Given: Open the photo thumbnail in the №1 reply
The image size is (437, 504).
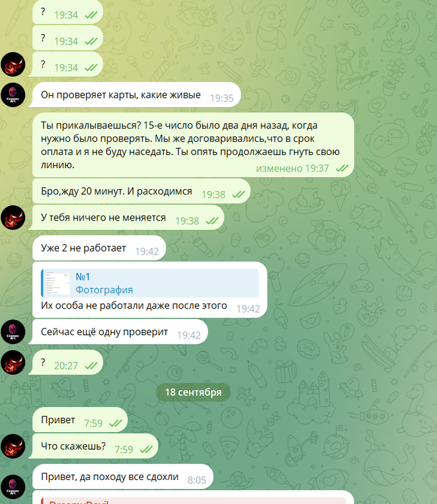Looking at the screenshot, I should click(57, 283).
